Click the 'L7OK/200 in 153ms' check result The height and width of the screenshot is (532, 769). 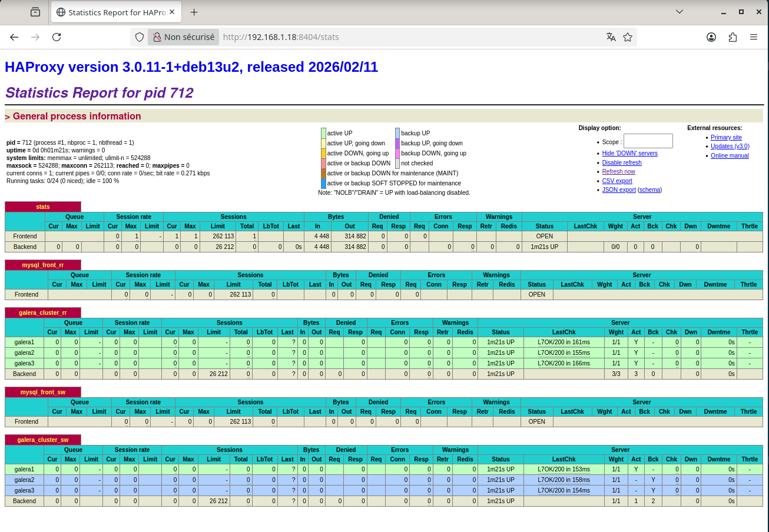564,470
